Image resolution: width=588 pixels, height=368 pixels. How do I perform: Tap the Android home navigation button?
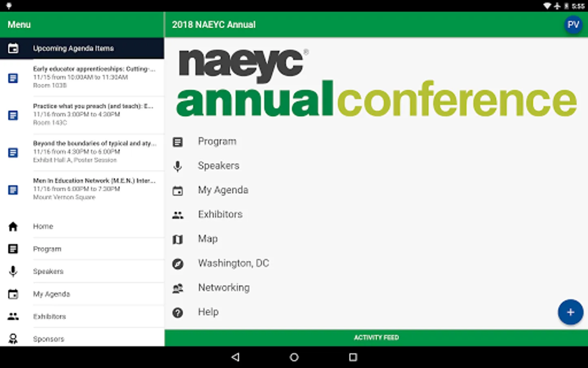pyautogui.click(x=294, y=357)
